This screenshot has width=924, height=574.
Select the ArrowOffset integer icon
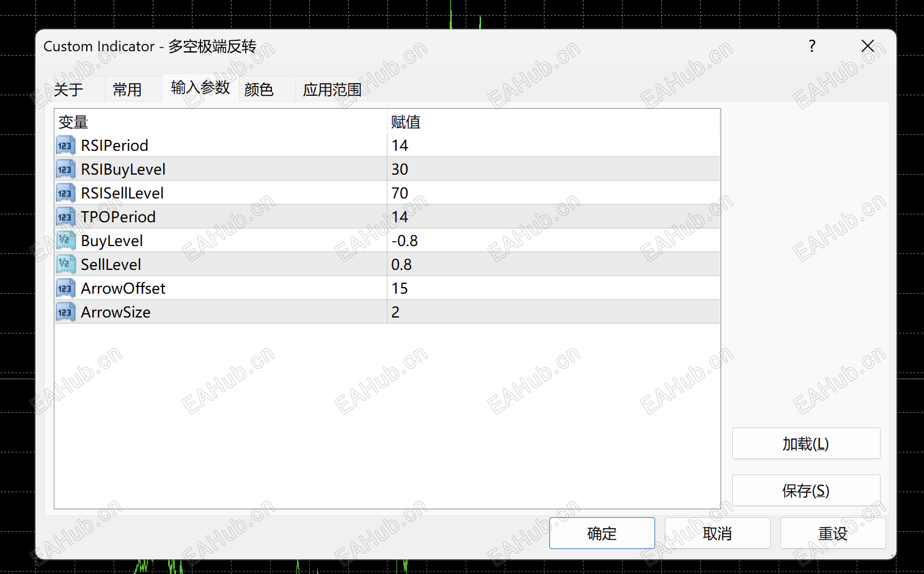[65, 288]
